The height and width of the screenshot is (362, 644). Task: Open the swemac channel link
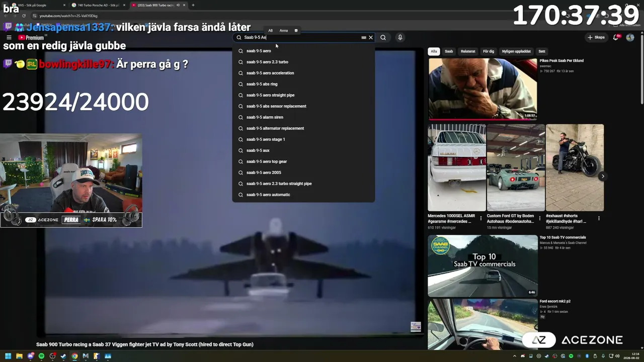(545, 66)
